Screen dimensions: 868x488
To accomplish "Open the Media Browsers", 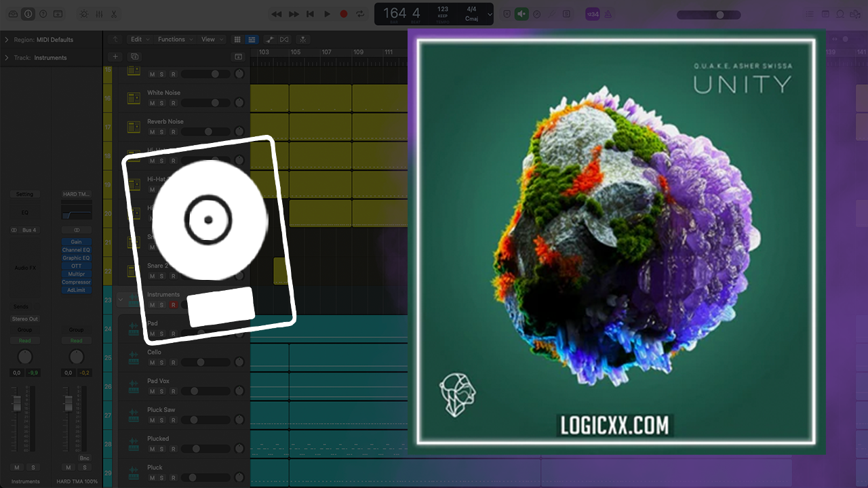I will pyautogui.click(x=855, y=14).
